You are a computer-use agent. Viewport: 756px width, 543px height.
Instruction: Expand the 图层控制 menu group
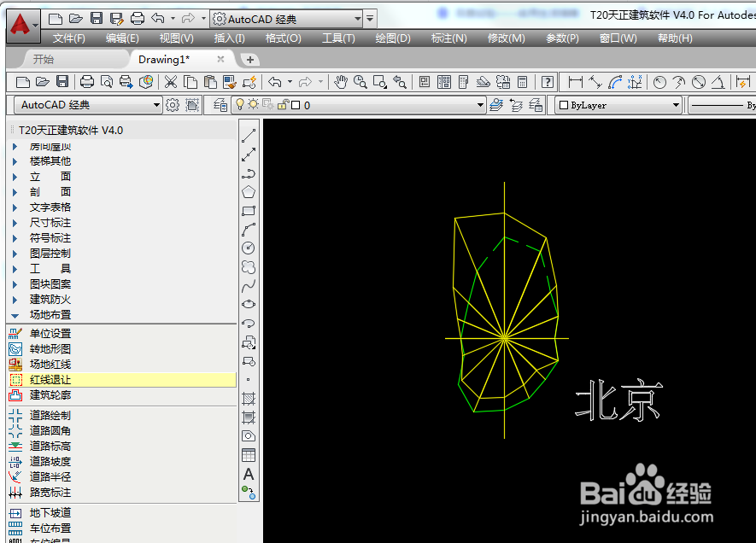click(15, 254)
